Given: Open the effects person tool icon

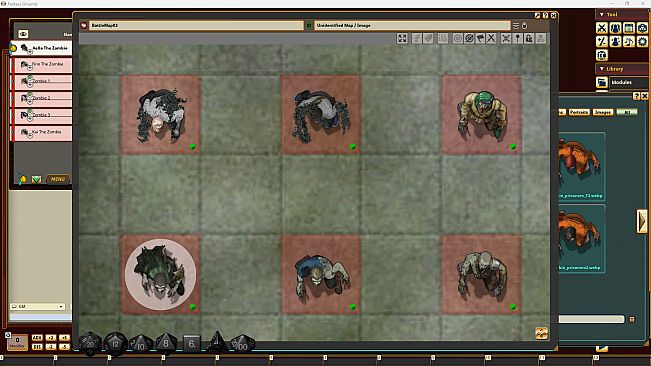Looking at the screenshot, I should tap(615, 41).
